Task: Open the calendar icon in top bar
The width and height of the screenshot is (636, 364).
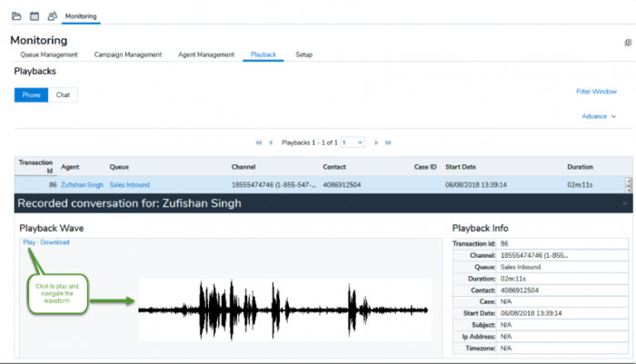Action: pos(34,16)
